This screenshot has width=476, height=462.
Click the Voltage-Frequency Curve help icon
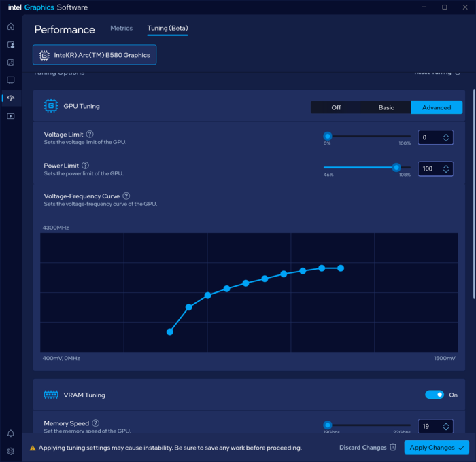pyautogui.click(x=126, y=196)
